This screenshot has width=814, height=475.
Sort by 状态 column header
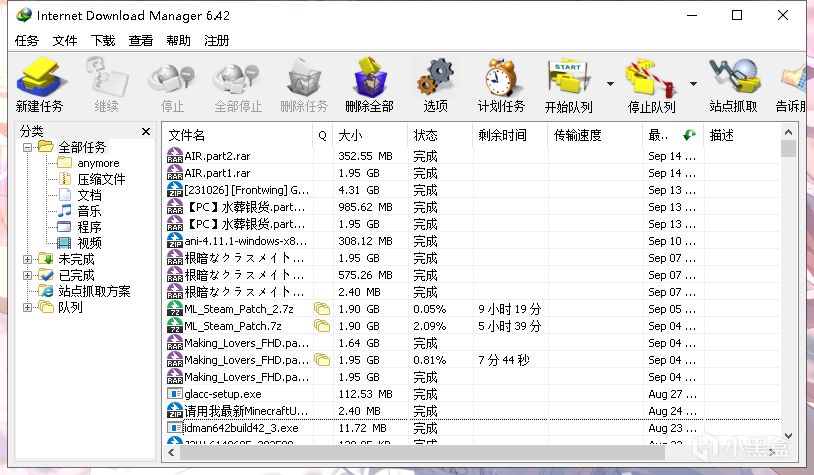pos(440,135)
